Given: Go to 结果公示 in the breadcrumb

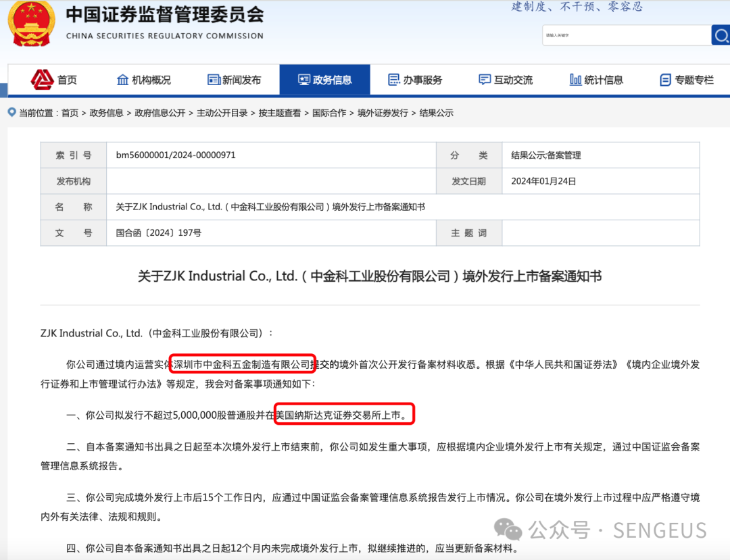Looking at the screenshot, I should (436, 113).
